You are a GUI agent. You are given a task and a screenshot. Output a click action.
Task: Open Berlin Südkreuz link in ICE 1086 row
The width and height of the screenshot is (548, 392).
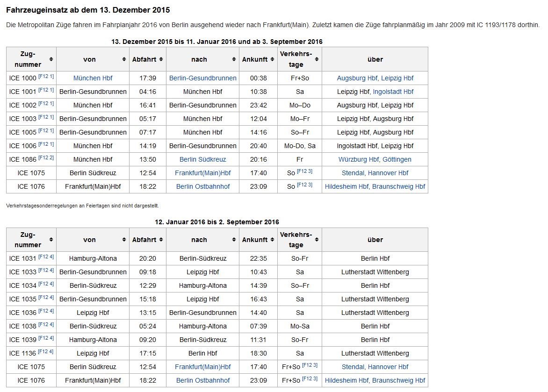coord(202,159)
